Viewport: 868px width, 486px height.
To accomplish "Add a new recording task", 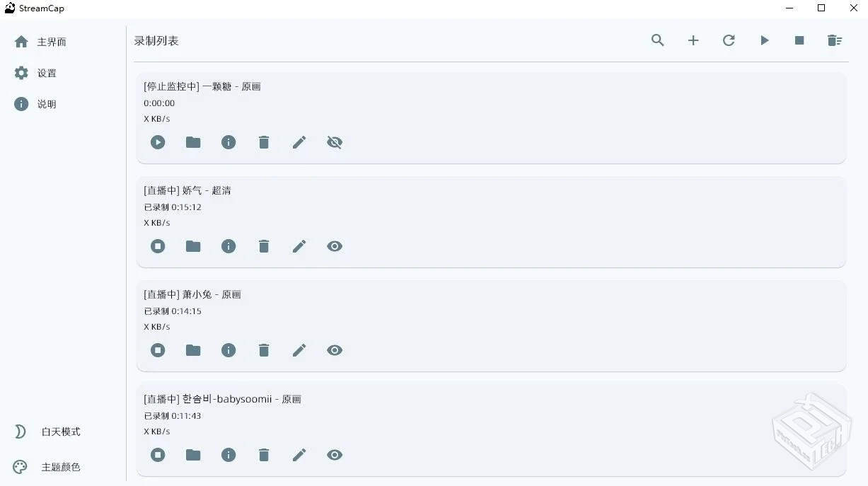I will (x=693, y=40).
